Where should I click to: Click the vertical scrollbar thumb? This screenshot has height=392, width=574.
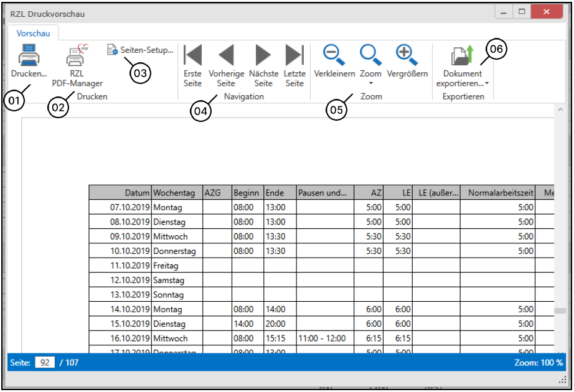(560, 311)
